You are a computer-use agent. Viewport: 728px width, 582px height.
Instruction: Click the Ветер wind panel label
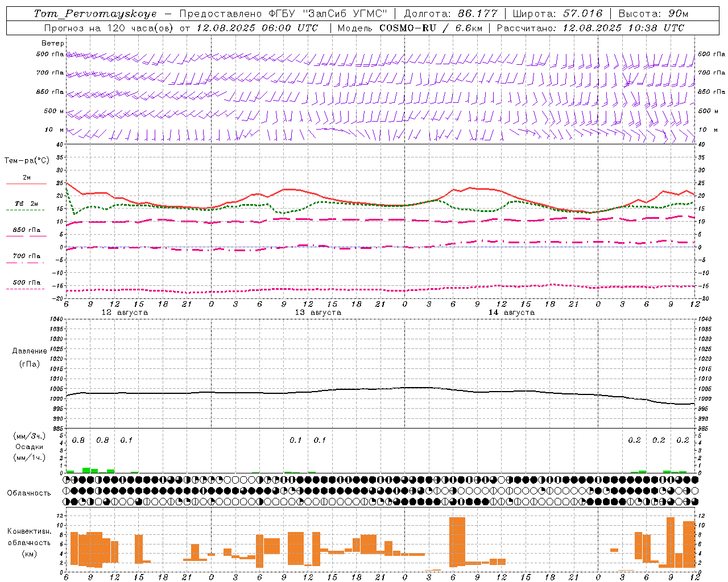click(53, 43)
